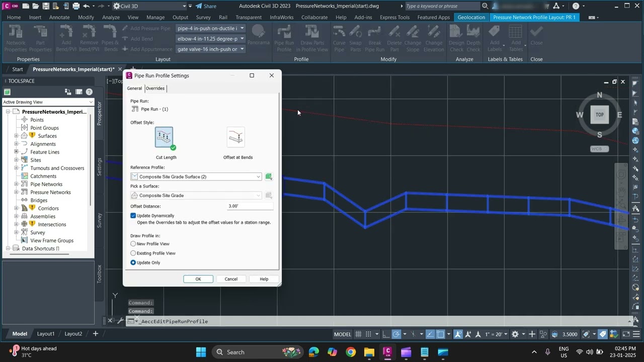Select the Offset at Bends style

236,137
